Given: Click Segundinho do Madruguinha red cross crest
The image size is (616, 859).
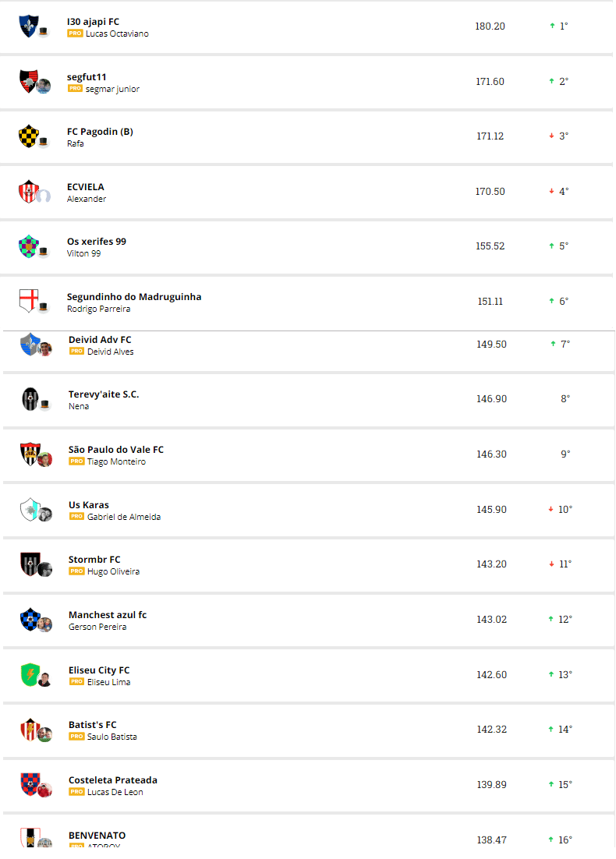Looking at the screenshot, I should coord(29,301).
